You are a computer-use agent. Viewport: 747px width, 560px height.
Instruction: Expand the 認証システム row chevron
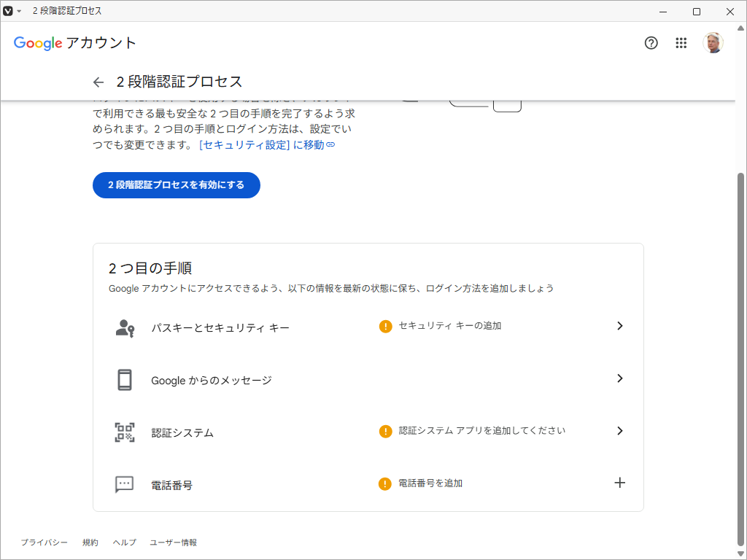[x=620, y=431]
